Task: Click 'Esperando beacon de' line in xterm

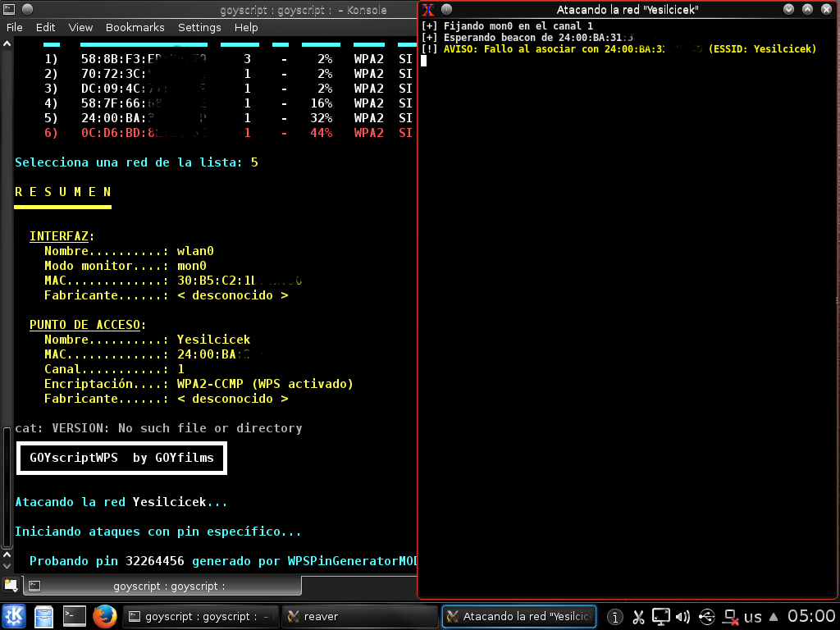Action: tap(527, 38)
